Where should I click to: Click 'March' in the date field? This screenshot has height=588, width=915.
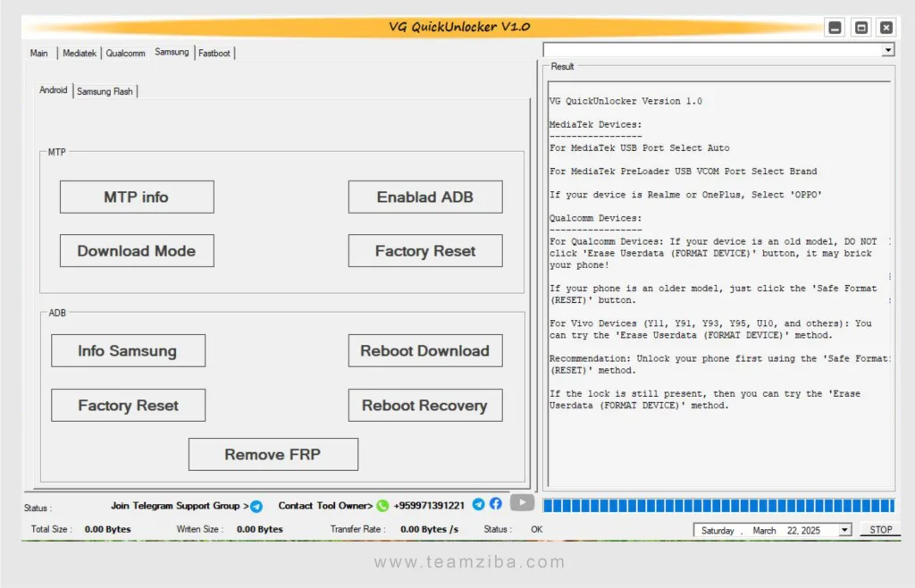(x=764, y=530)
